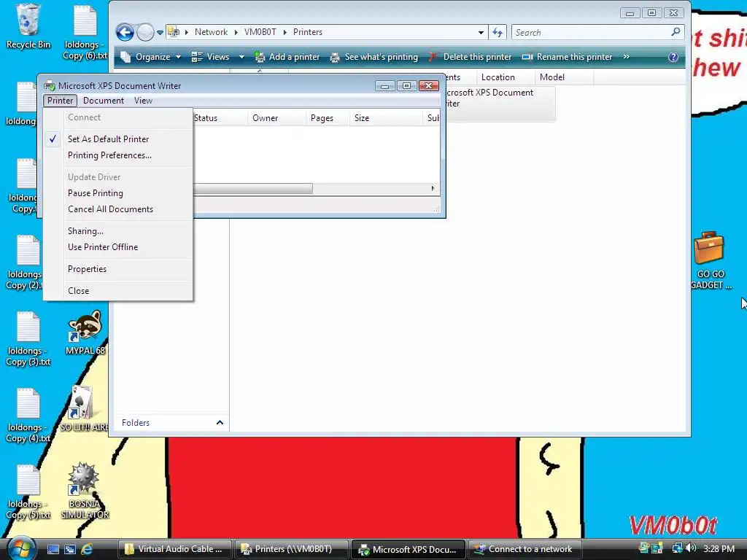Click the Views toolbar button
Viewport: 747px width, 560px height.
pyautogui.click(x=210, y=57)
